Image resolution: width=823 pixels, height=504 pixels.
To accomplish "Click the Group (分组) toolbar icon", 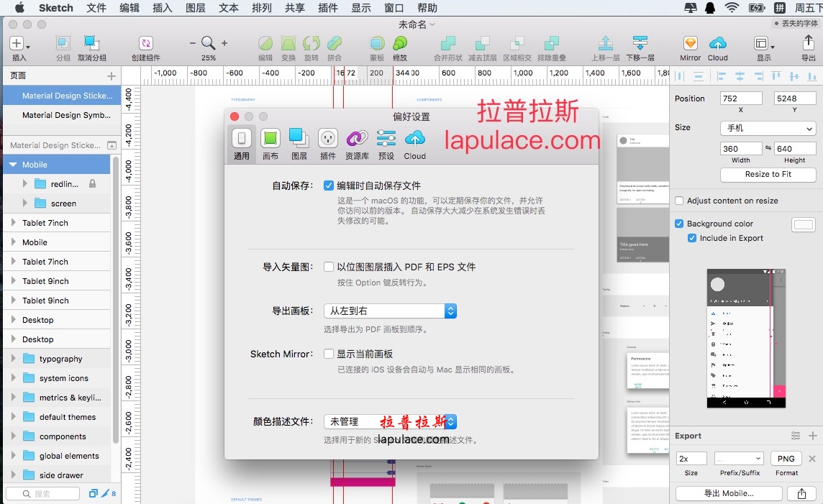I will 63,43.
